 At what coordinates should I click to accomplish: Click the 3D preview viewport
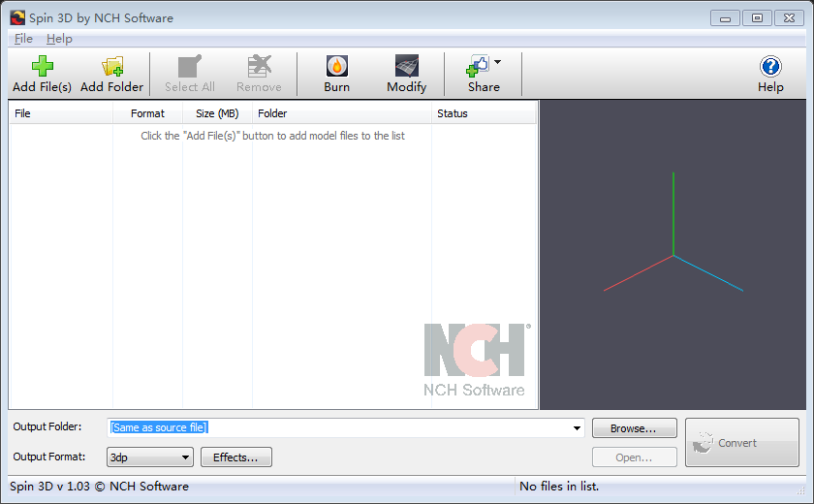pyautogui.click(x=673, y=254)
